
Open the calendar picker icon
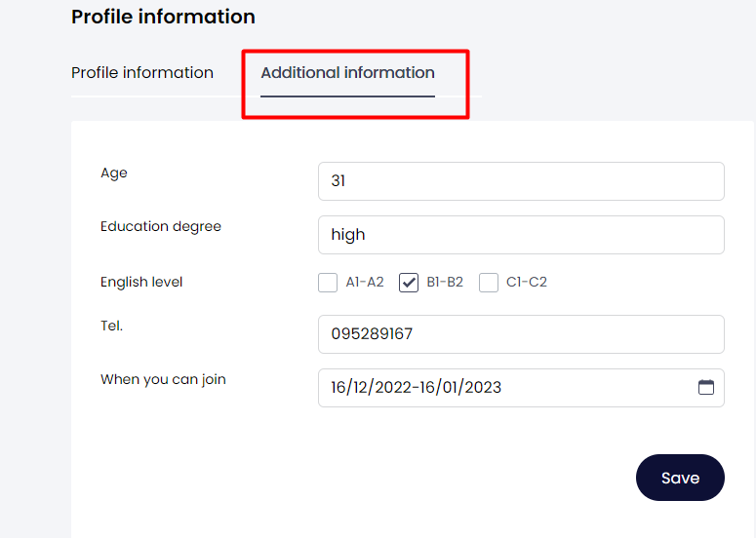pos(706,387)
